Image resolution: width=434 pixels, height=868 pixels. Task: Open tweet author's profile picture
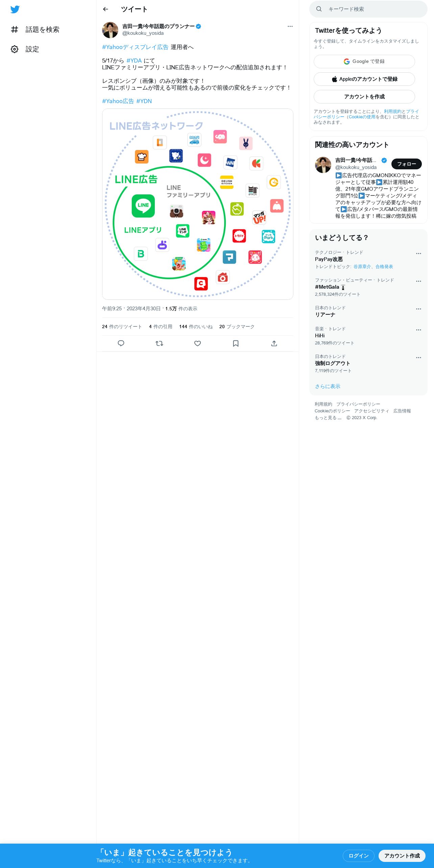110,30
